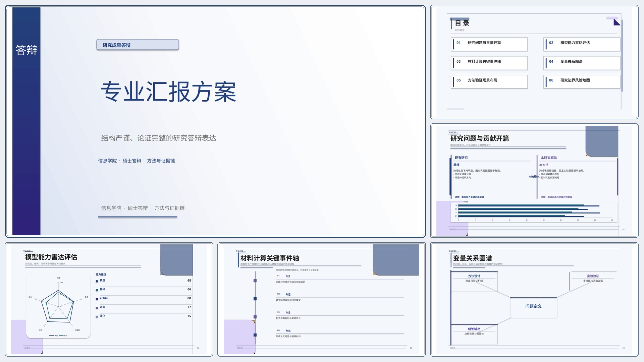
Task: Click the 泛化 legend dot in radar list
Action: tap(97, 316)
